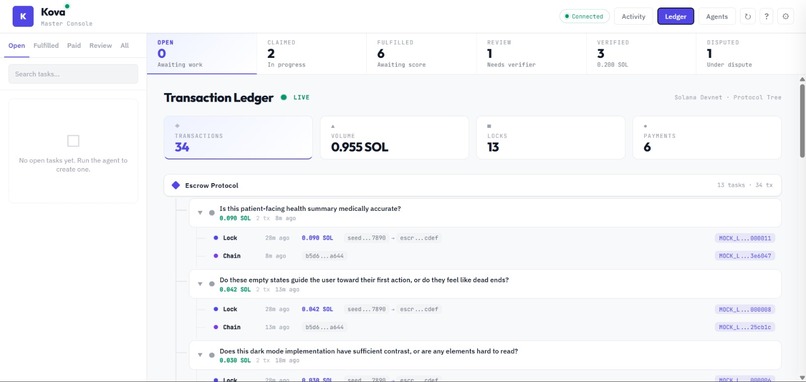
Task: Switch to the Ledger view
Action: pyautogui.click(x=675, y=16)
